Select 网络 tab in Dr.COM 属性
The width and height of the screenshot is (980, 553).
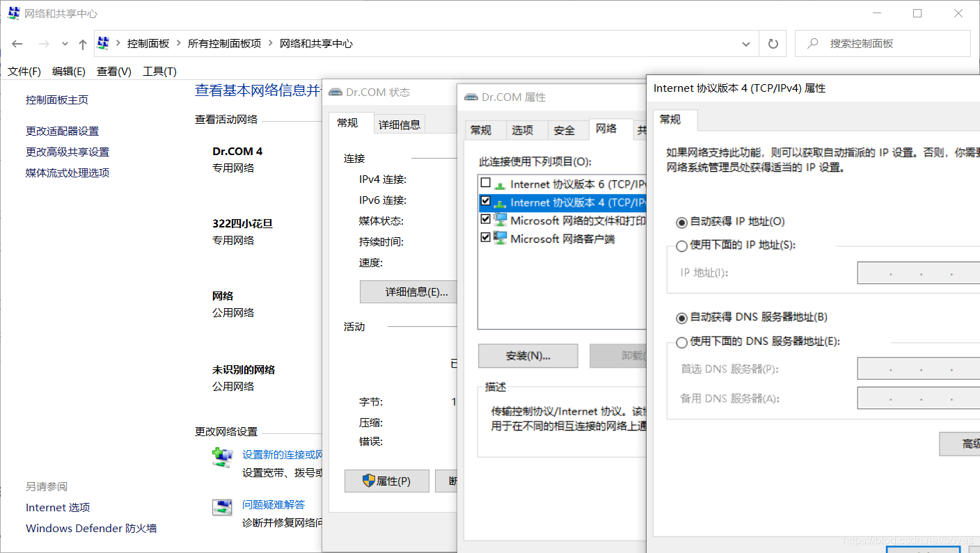(x=606, y=128)
